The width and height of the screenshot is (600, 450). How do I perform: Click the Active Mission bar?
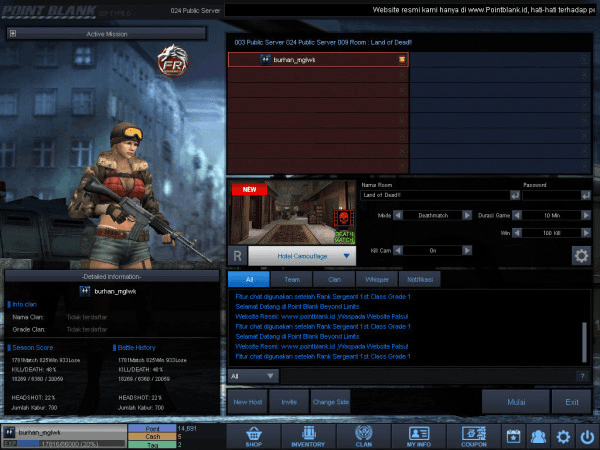point(107,34)
